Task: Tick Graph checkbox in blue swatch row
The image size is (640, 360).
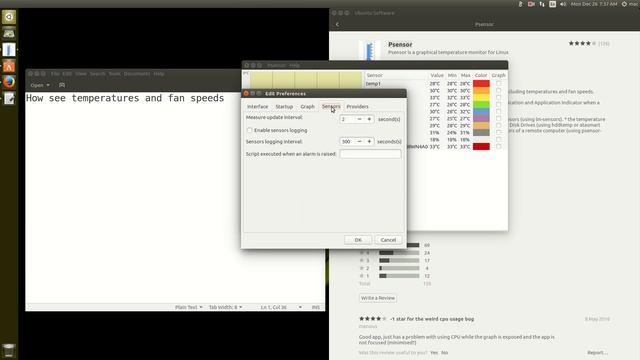Action: pyautogui.click(x=498, y=111)
